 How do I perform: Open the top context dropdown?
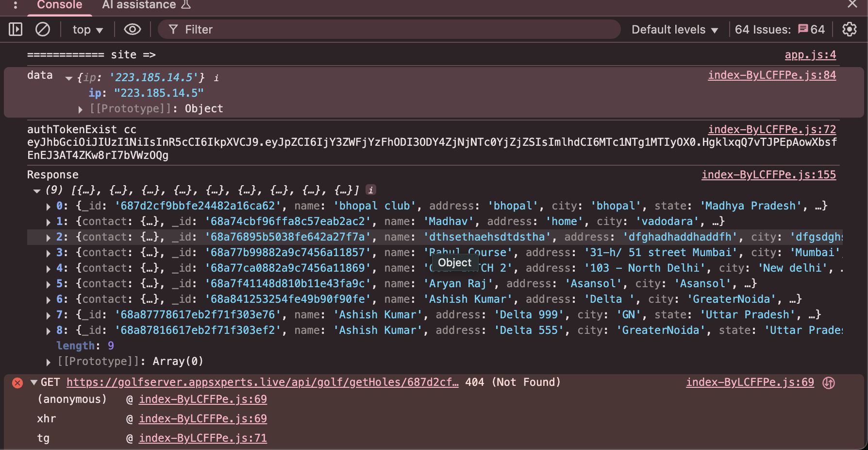[87, 30]
